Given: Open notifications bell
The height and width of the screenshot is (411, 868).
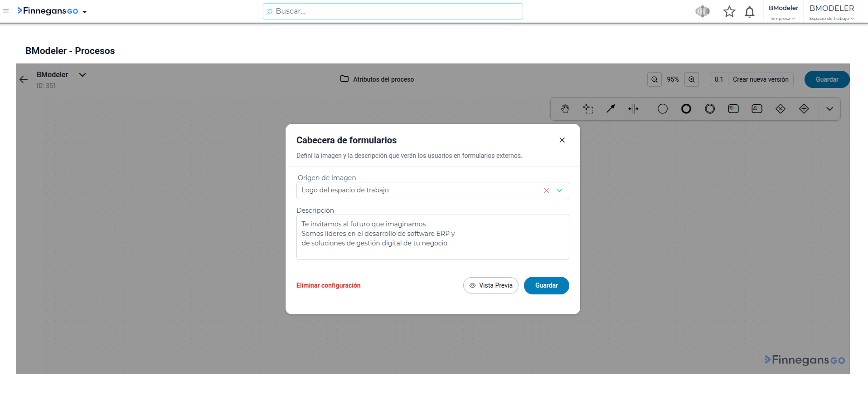Looking at the screenshot, I should click(x=750, y=11).
